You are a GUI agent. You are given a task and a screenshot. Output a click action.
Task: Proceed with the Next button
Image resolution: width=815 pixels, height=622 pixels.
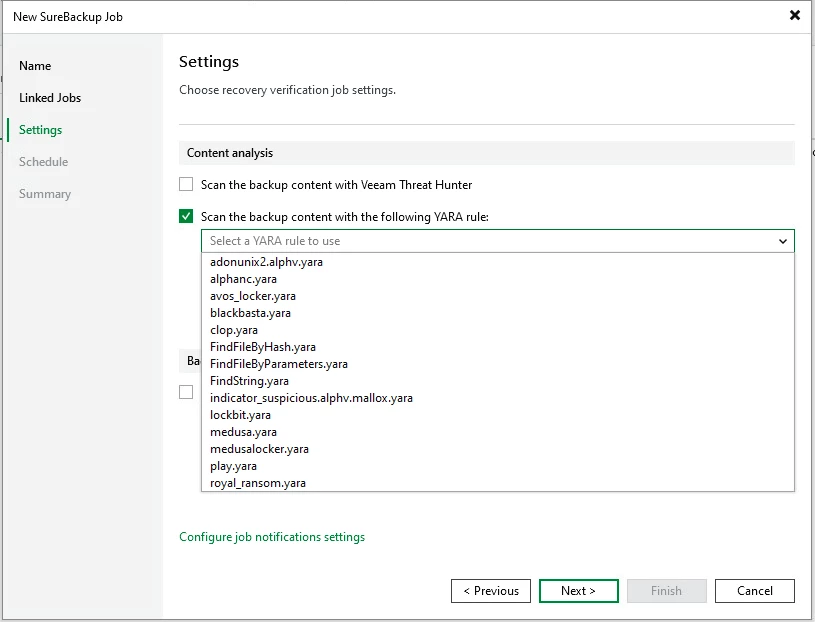pyautogui.click(x=578, y=591)
